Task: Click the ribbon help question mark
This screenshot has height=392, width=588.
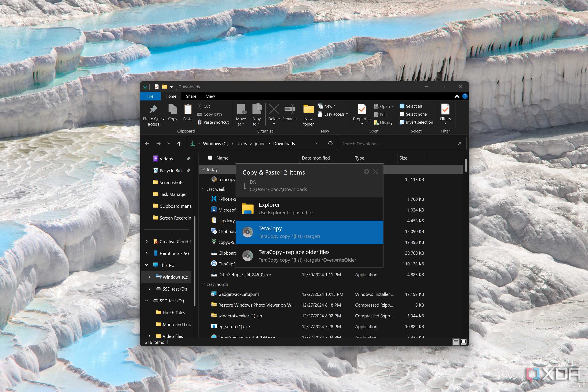Action: click(x=465, y=96)
